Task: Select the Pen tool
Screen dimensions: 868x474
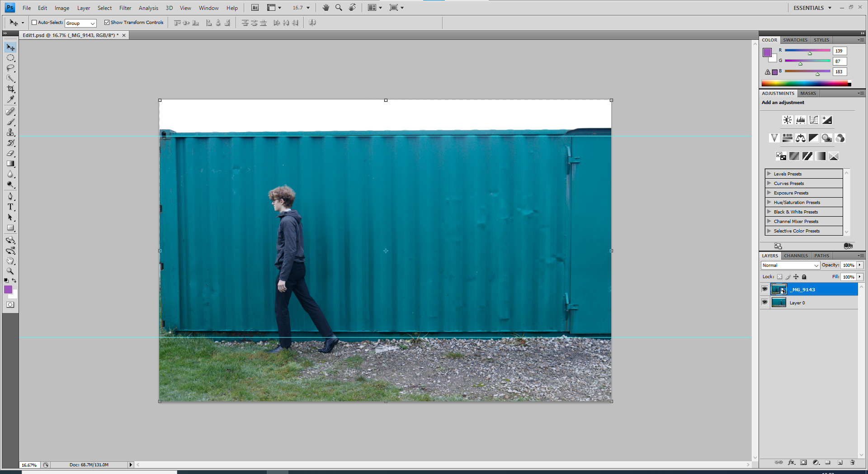Action: click(x=10, y=196)
